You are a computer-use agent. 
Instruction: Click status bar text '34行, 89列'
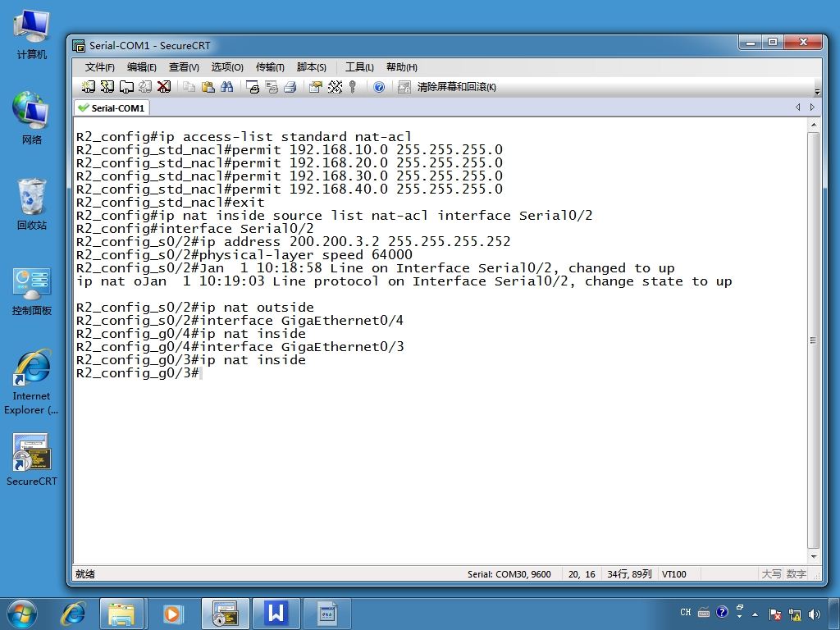click(x=629, y=574)
